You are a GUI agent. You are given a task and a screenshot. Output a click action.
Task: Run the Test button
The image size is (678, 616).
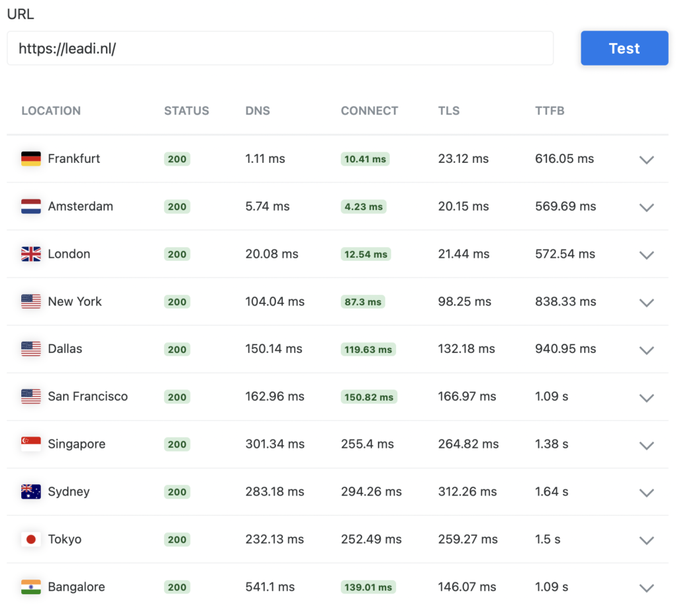point(624,48)
